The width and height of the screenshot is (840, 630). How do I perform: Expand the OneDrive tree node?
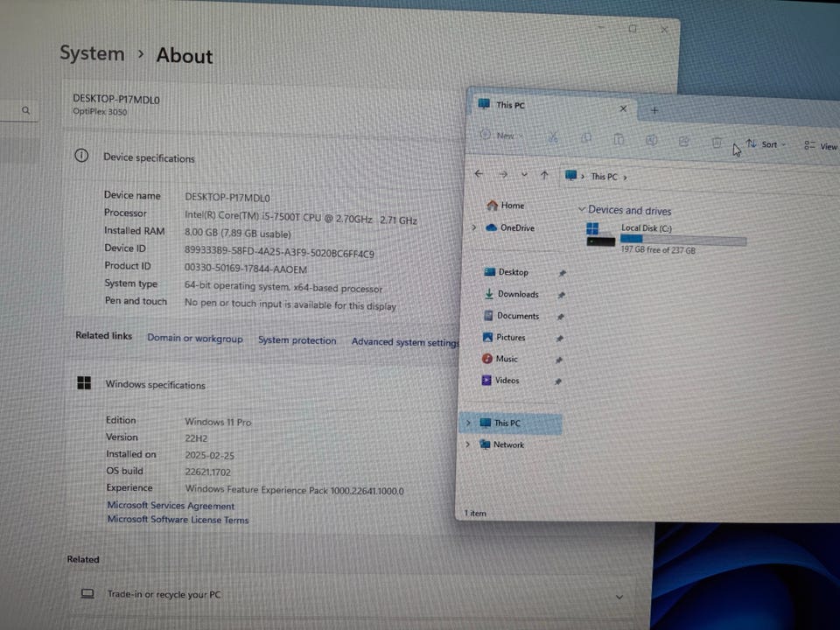473,227
